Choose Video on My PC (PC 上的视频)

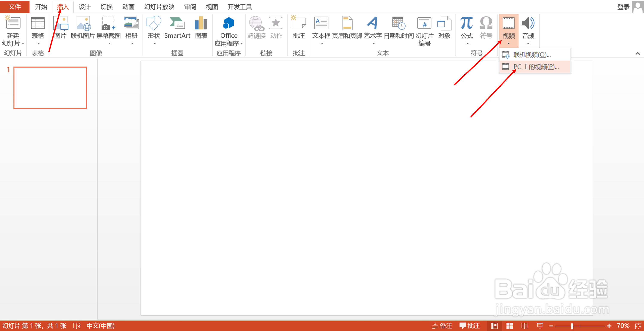[x=535, y=67]
